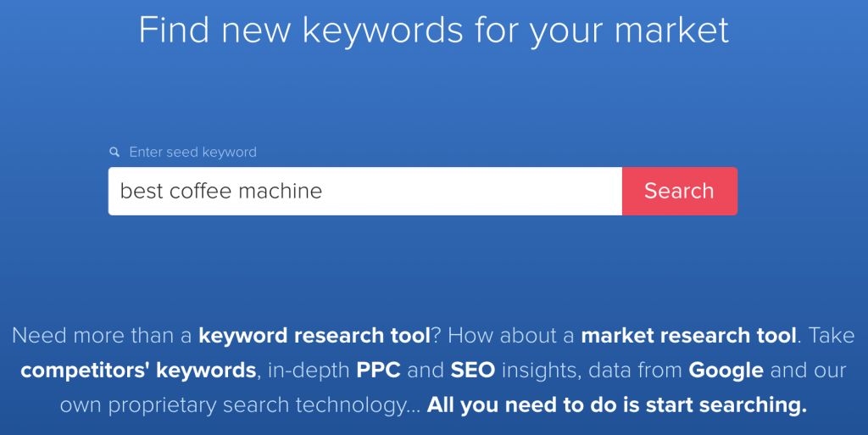Click the bold 'keyword research tool' text
868x435 pixels.
pyautogui.click(x=314, y=336)
